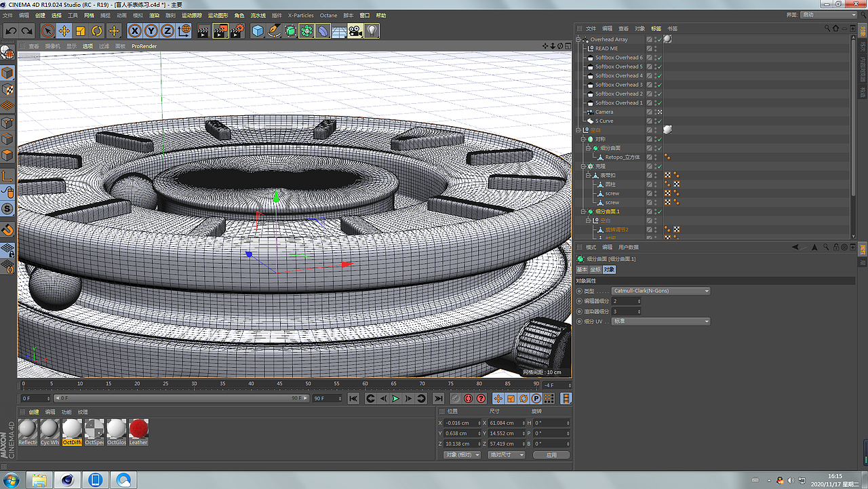Toggle visibility dots for Camera object
868x489 pixels.
[x=654, y=112]
